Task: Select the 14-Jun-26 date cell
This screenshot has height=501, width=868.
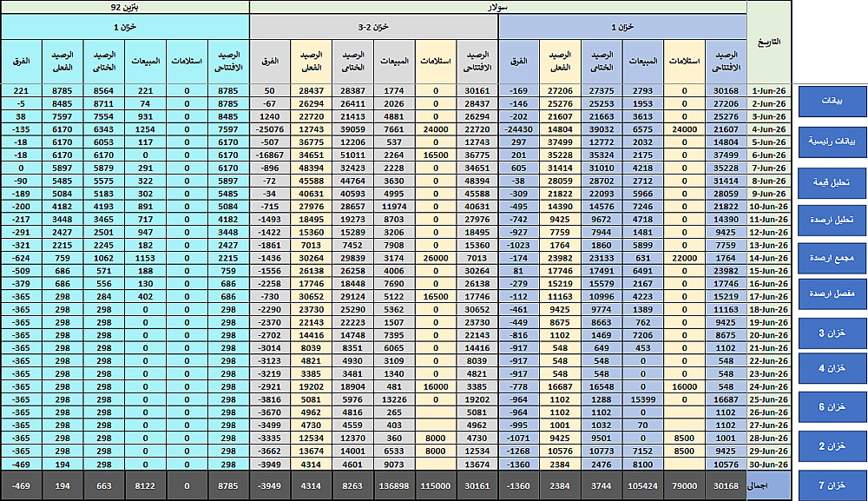Action: click(769, 258)
